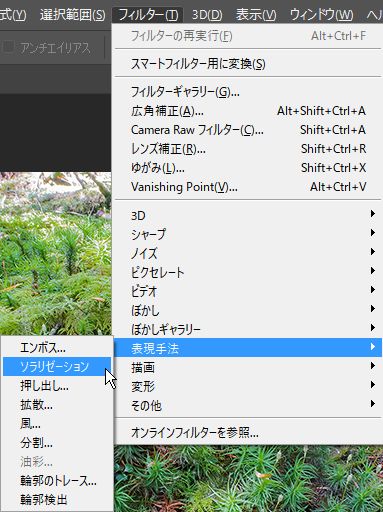The height and width of the screenshot is (512, 383).
Task: Apply the ソラリゼーション filter
Action: tap(57, 367)
